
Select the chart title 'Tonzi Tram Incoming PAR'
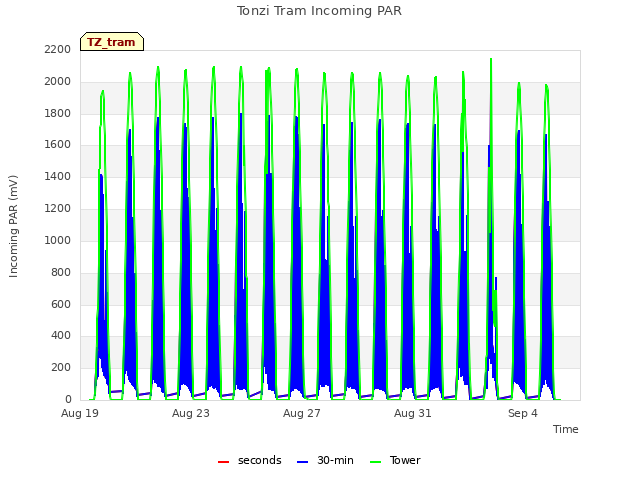[x=319, y=11]
